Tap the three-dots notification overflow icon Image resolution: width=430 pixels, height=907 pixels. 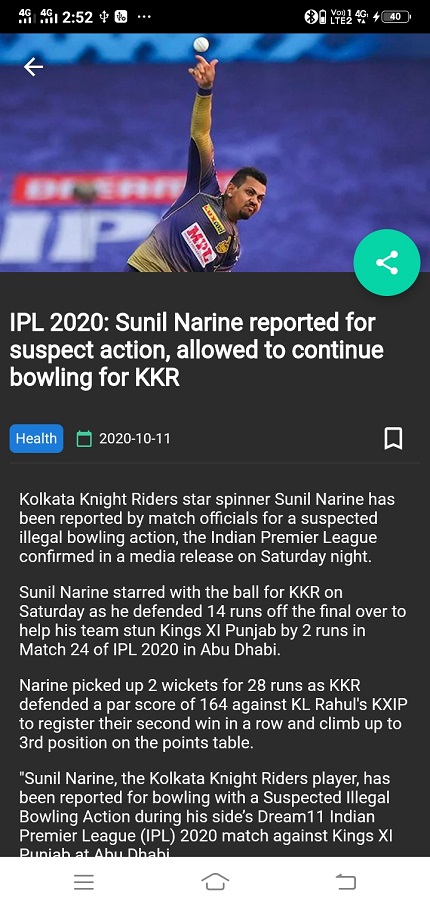pos(144,17)
